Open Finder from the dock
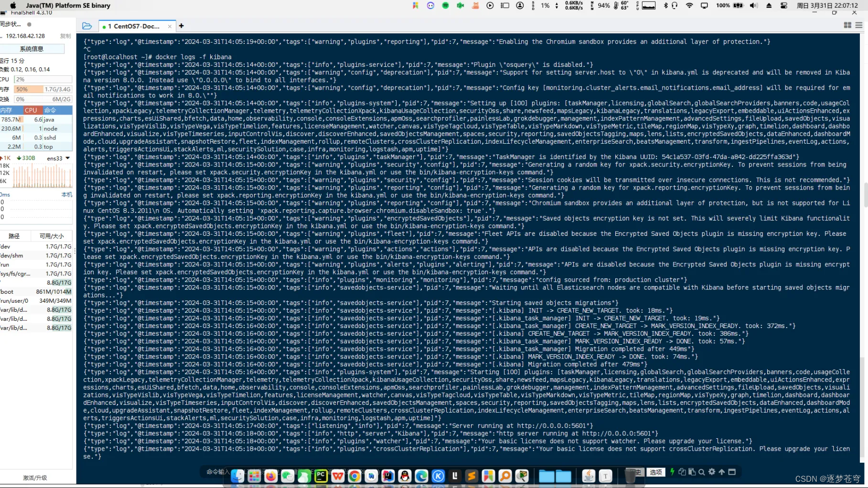Screen dimensions: 868x488 (x=237, y=476)
